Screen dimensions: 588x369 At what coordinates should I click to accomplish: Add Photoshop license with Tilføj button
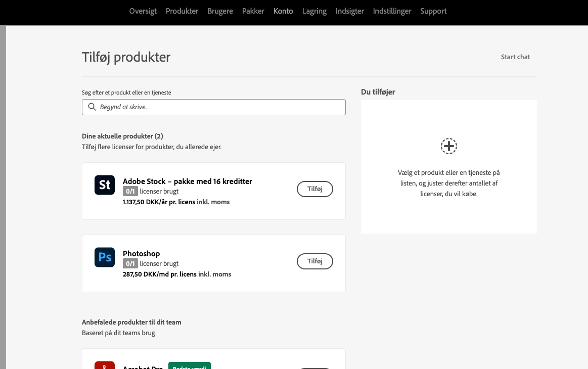pos(315,261)
